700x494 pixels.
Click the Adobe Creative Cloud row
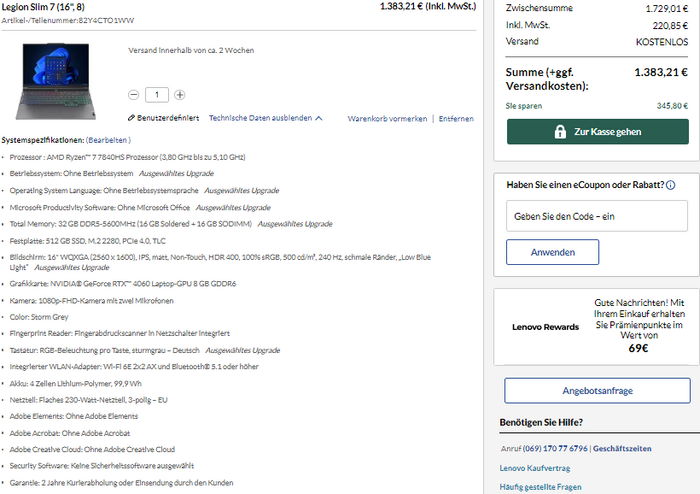92,449
